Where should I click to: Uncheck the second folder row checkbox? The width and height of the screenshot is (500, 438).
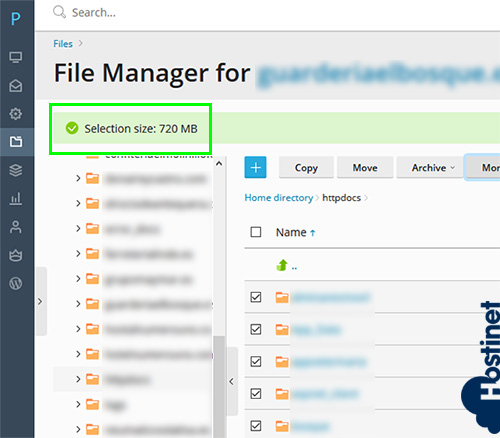pos(256,329)
